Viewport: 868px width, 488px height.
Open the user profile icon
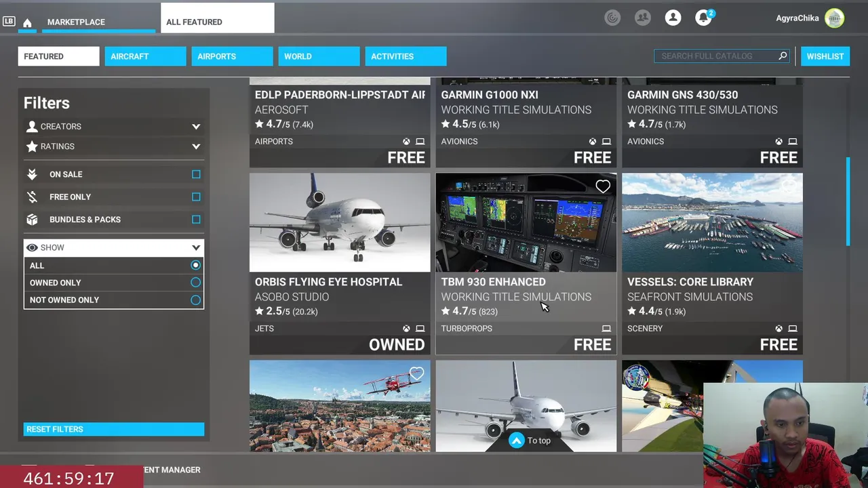[x=673, y=18]
